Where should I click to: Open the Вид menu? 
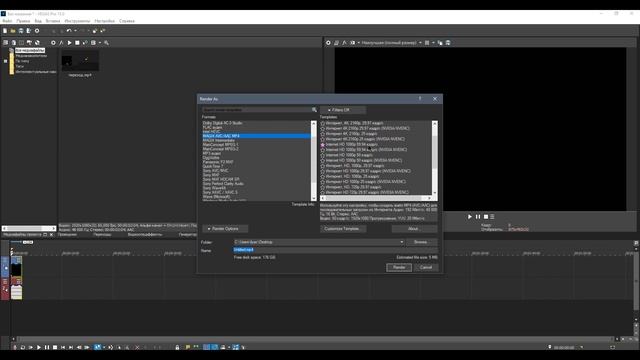(x=38, y=21)
